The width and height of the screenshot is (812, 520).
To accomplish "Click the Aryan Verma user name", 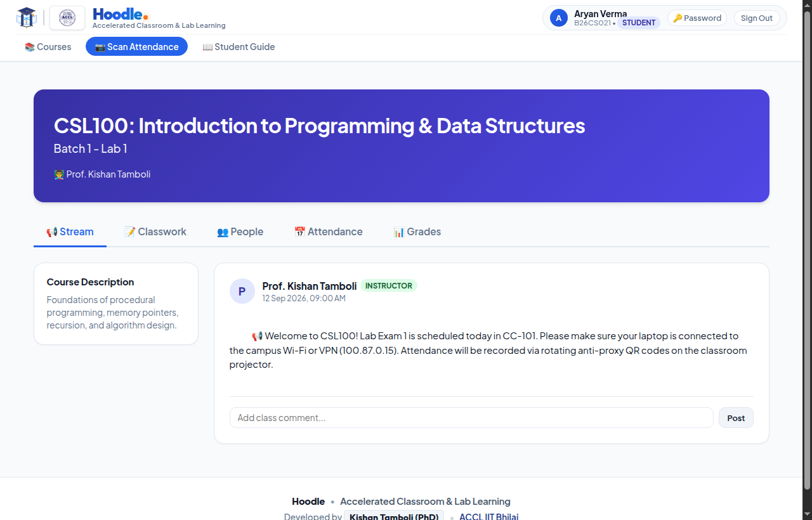I will [x=600, y=13].
